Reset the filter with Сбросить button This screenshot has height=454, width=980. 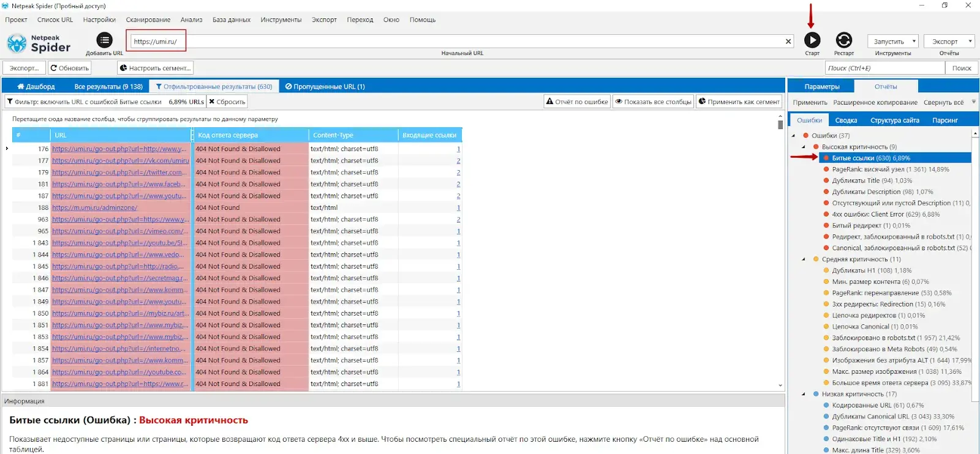coord(227,102)
